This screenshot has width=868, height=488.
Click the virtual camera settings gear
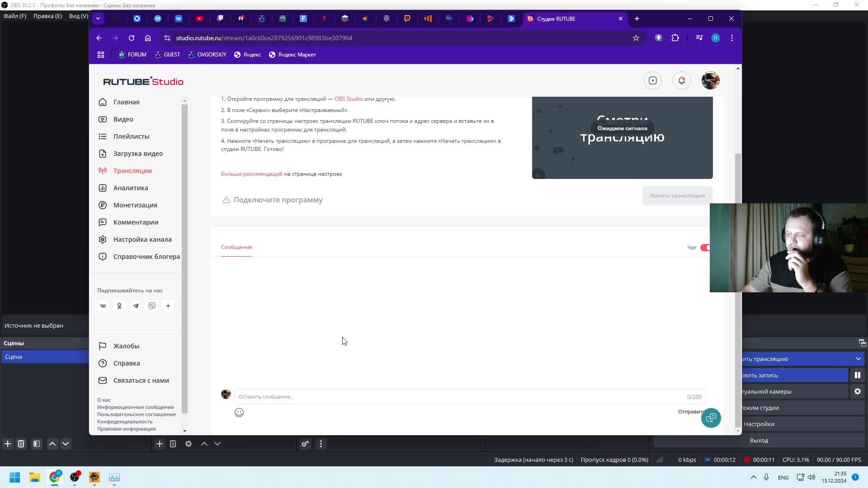click(x=857, y=391)
